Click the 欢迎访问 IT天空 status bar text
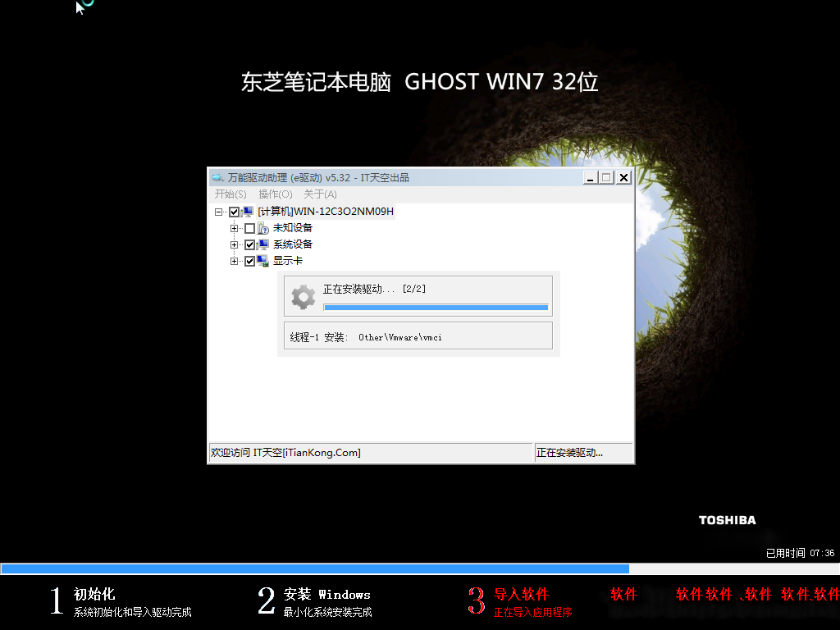Screen dimensions: 840x630 (285, 453)
